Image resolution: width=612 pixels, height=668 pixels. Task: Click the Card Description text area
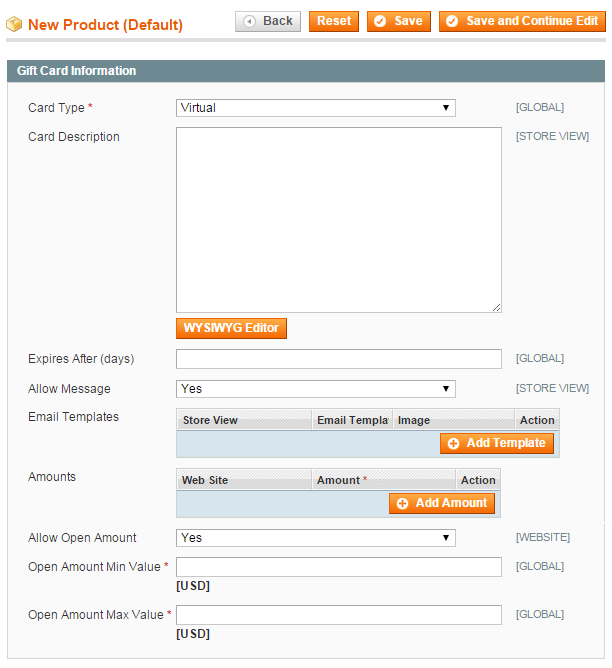(x=339, y=220)
